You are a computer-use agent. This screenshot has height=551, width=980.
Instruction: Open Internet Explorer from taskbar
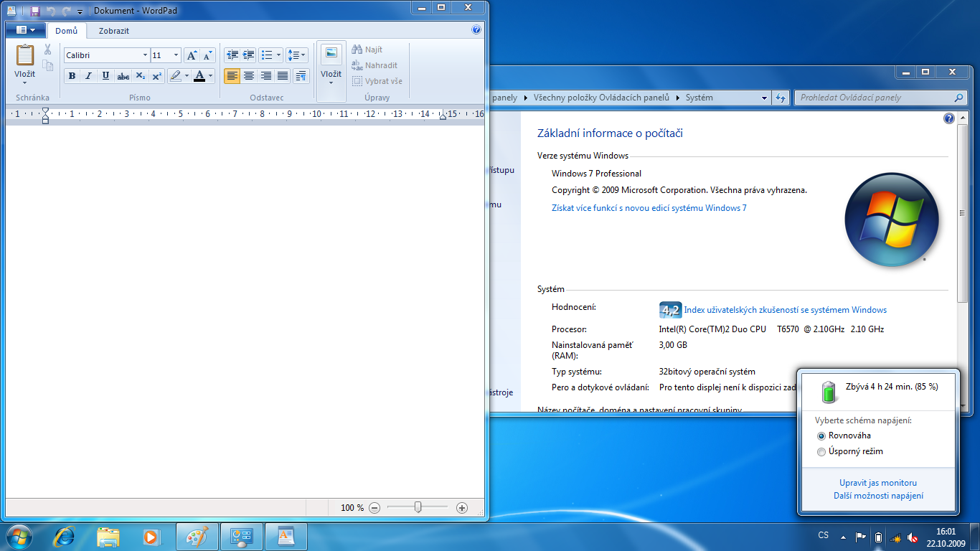(65, 537)
